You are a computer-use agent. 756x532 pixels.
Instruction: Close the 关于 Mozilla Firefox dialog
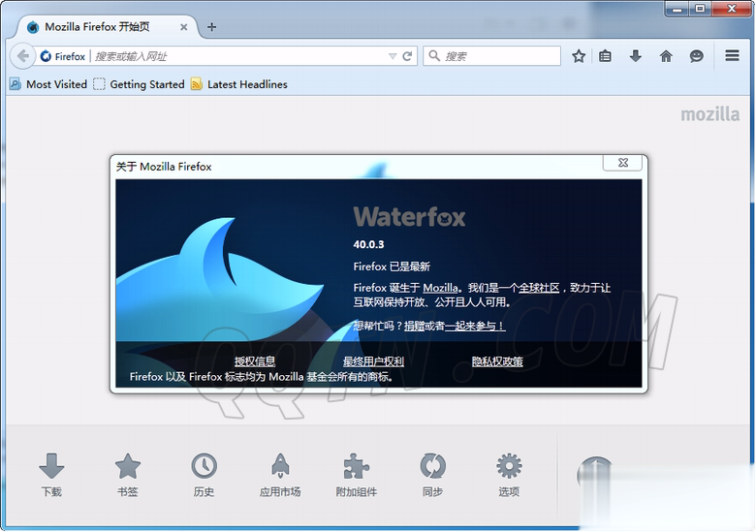tap(622, 163)
